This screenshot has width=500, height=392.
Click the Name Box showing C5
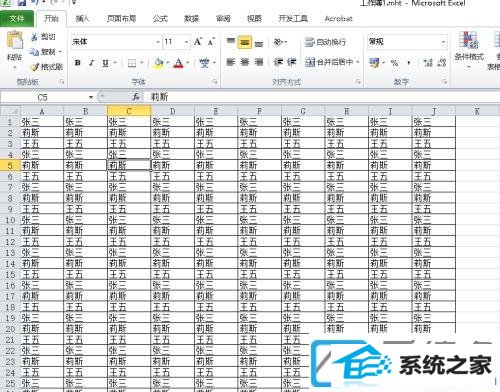tap(48, 97)
